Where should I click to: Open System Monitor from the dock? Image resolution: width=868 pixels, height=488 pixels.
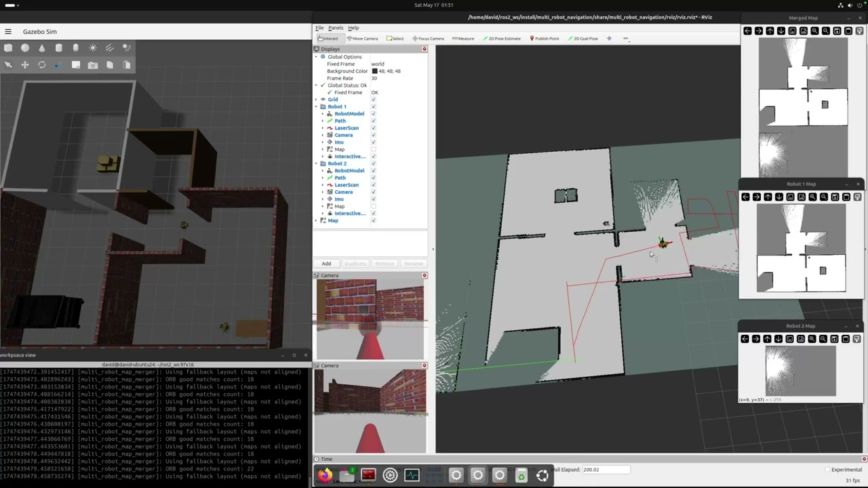(412, 475)
